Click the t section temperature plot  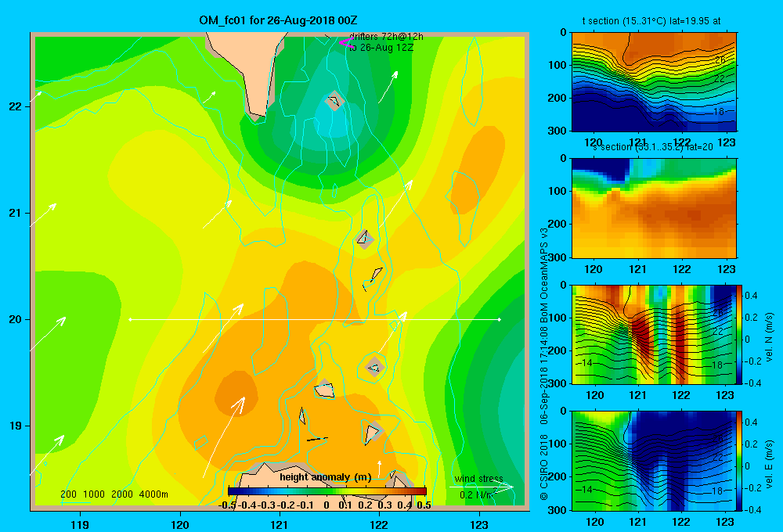[654, 82]
